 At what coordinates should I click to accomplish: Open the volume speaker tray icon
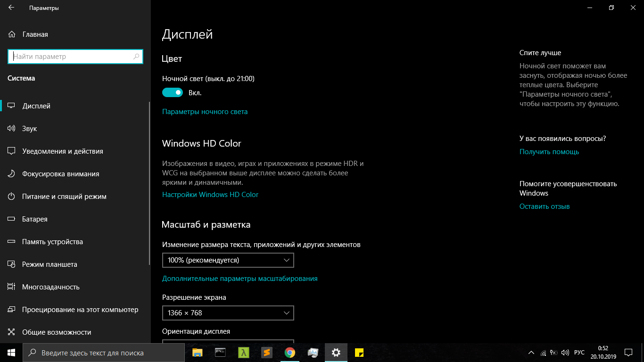pos(565,353)
